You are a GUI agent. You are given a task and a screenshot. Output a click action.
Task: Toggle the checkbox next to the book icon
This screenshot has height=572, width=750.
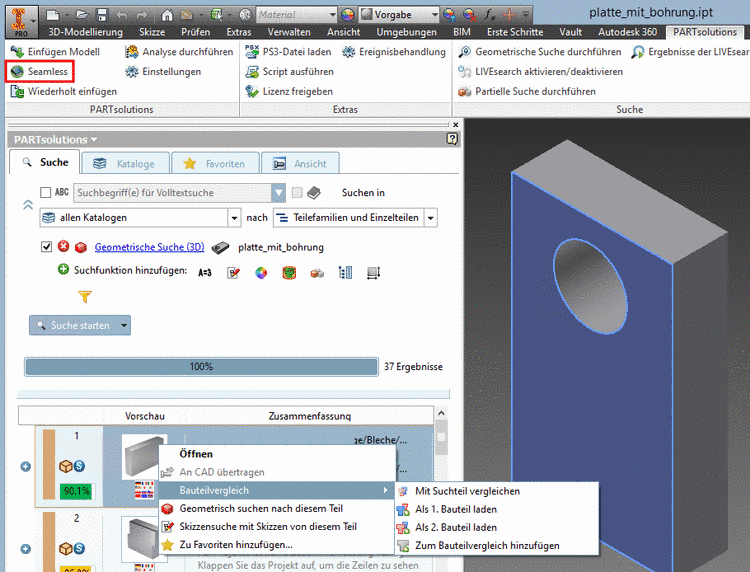[x=297, y=192]
